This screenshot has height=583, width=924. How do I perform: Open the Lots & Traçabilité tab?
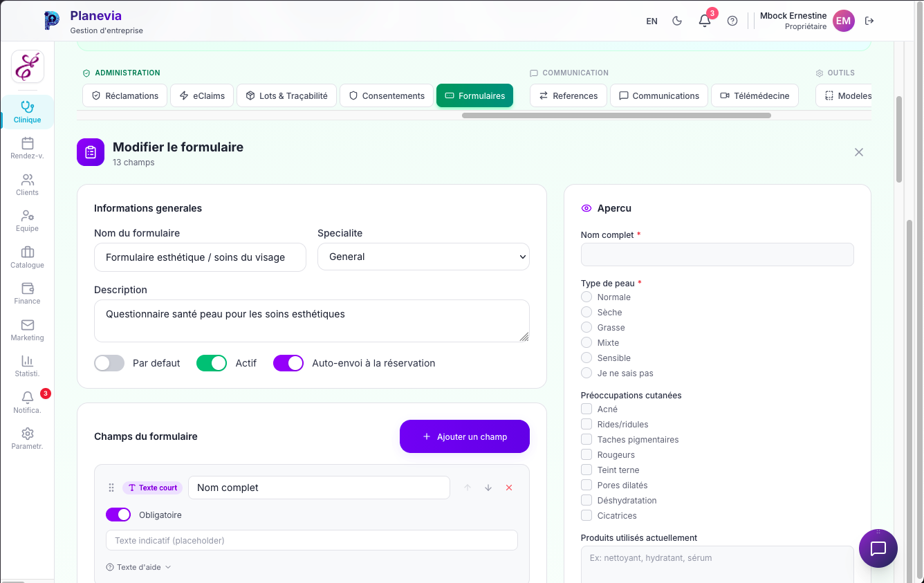click(x=286, y=95)
